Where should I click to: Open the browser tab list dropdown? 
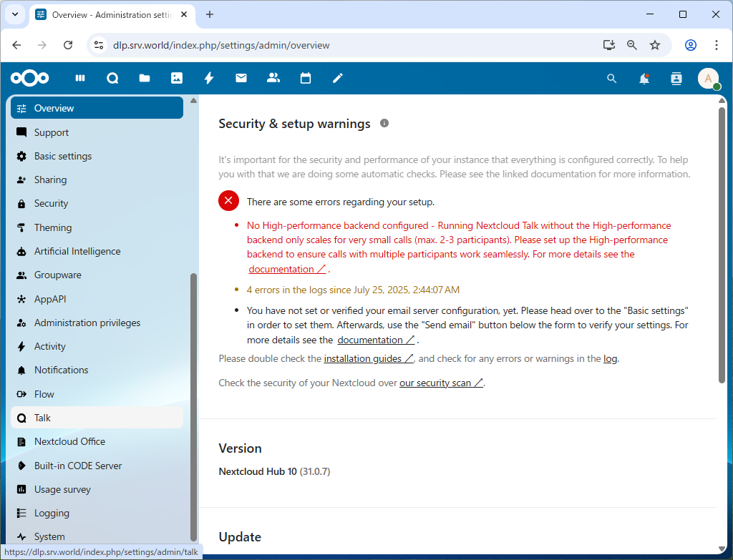pyautogui.click(x=14, y=14)
